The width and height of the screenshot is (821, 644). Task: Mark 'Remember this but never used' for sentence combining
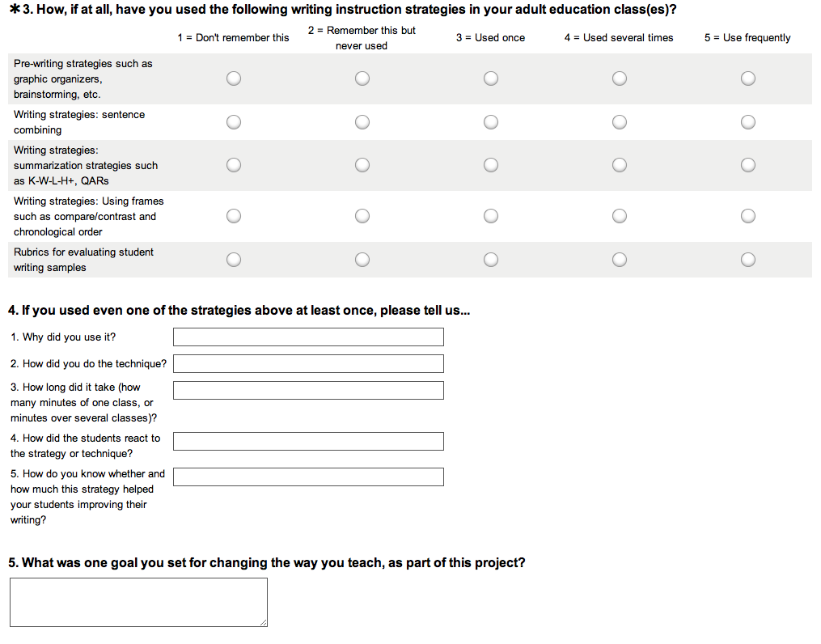point(362,122)
